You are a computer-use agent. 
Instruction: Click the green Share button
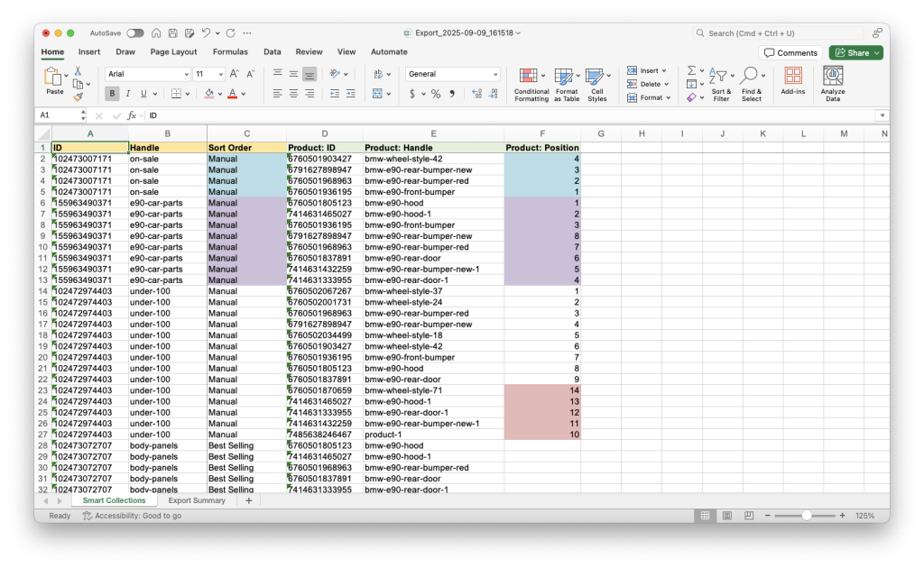[x=855, y=52]
